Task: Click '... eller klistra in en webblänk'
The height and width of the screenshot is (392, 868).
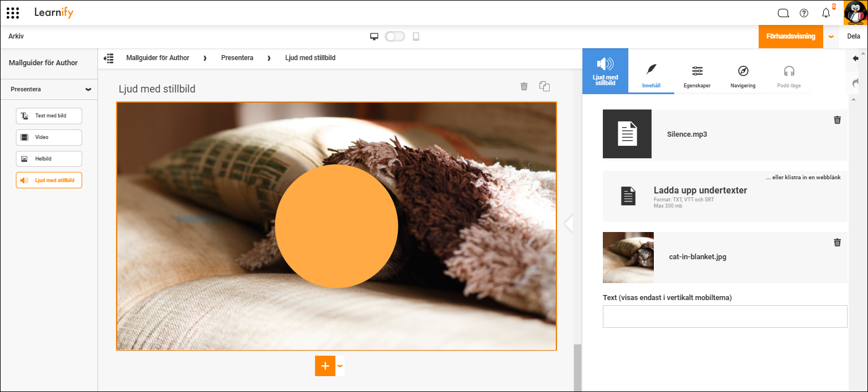Action: (x=803, y=178)
